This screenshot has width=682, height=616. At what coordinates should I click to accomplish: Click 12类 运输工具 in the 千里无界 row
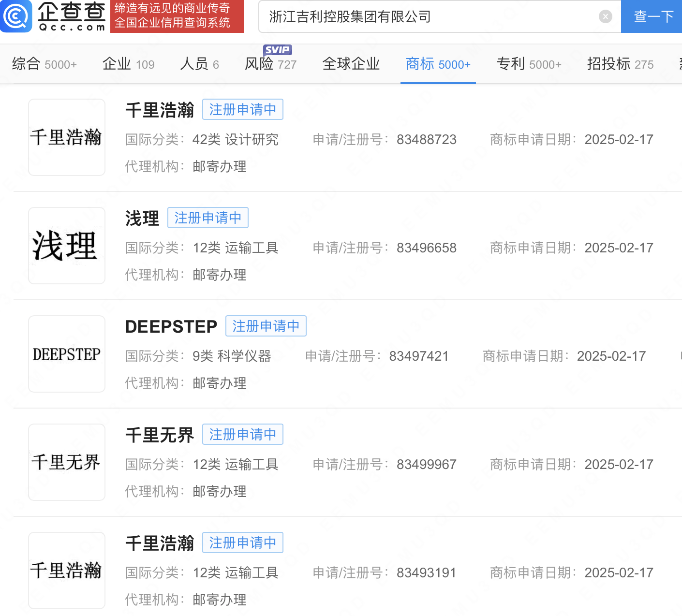[x=236, y=465]
